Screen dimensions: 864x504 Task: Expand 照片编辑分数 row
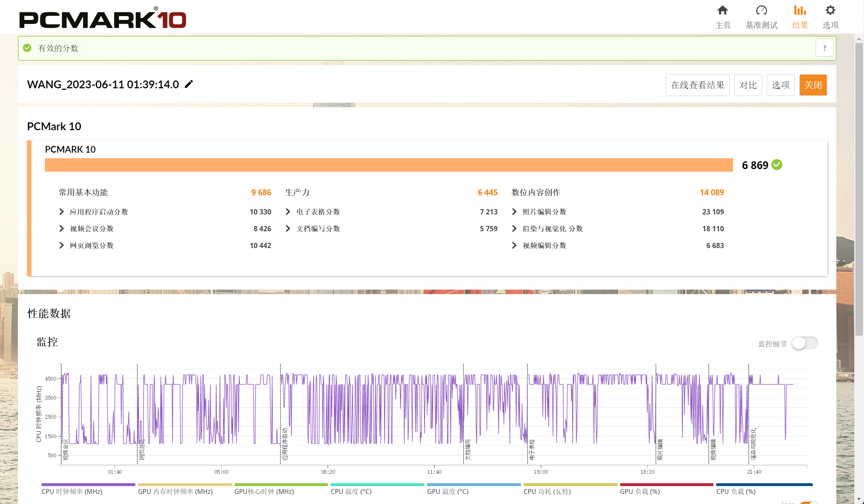[x=514, y=212]
